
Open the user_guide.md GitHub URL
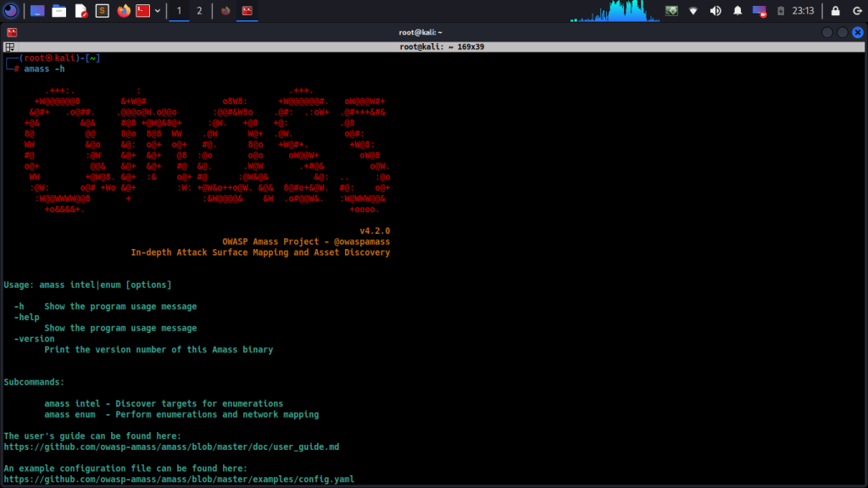pyautogui.click(x=171, y=447)
